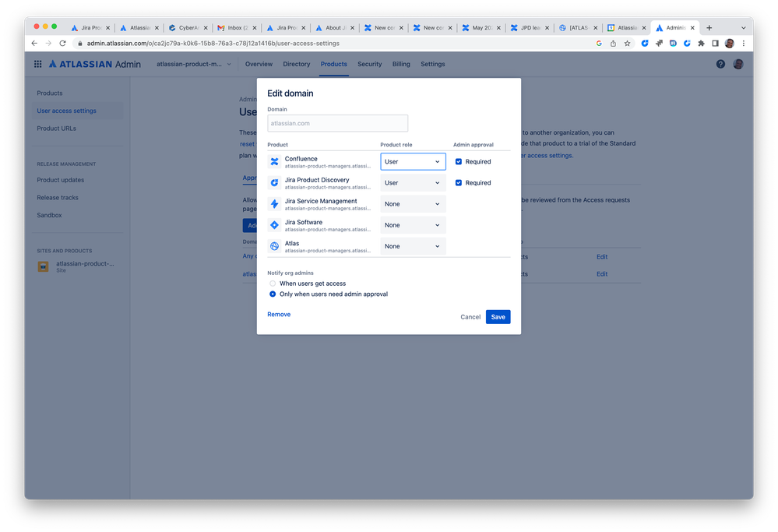Open Product URLs in sidebar
Image resolution: width=778 pixels, height=532 pixels.
[x=57, y=129]
